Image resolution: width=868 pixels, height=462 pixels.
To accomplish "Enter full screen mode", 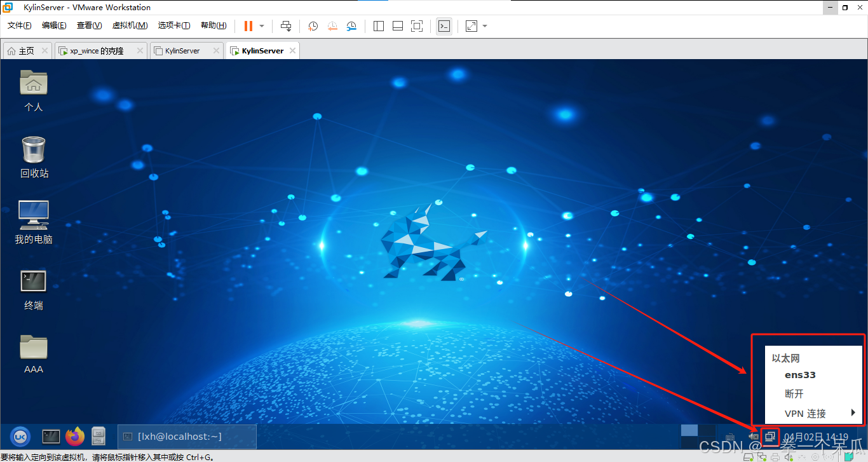I will click(x=417, y=26).
